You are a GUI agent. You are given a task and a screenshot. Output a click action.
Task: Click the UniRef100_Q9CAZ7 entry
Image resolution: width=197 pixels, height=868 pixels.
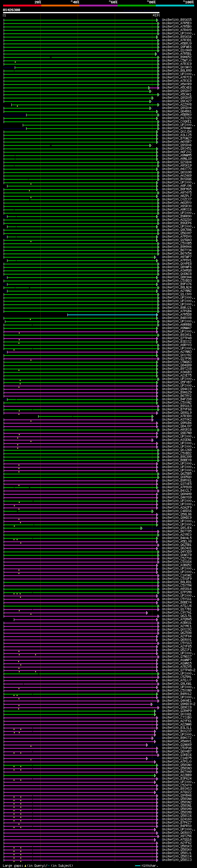177,101
